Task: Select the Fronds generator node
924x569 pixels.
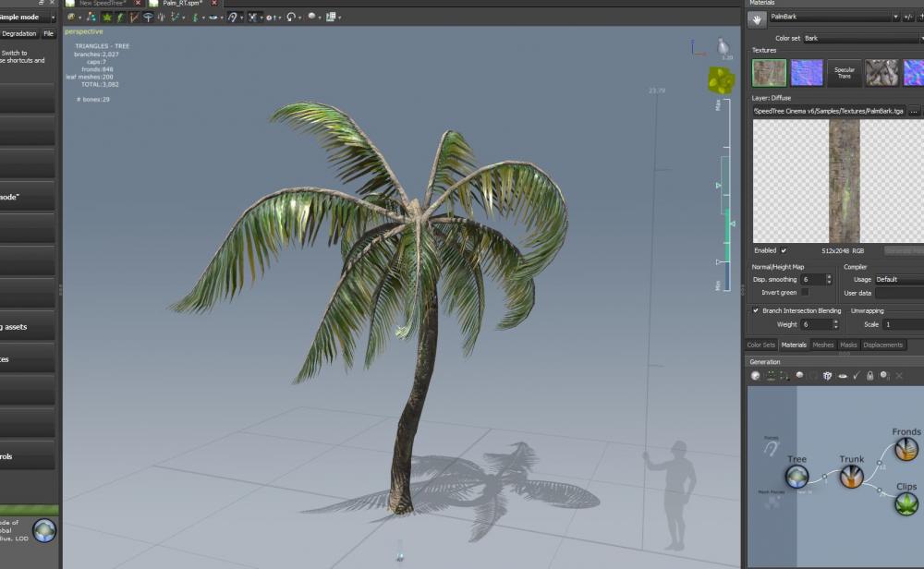Action: coord(906,448)
